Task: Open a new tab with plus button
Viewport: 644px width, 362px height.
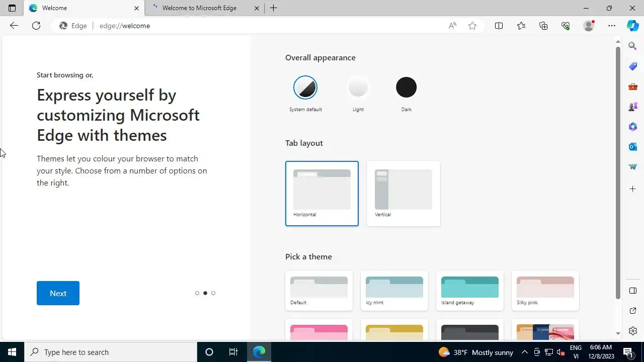Action: click(273, 8)
